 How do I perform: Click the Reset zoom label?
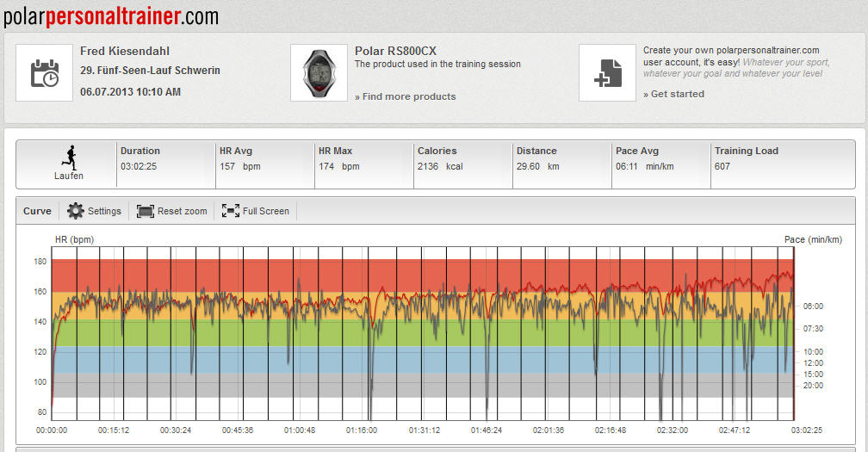pos(183,211)
